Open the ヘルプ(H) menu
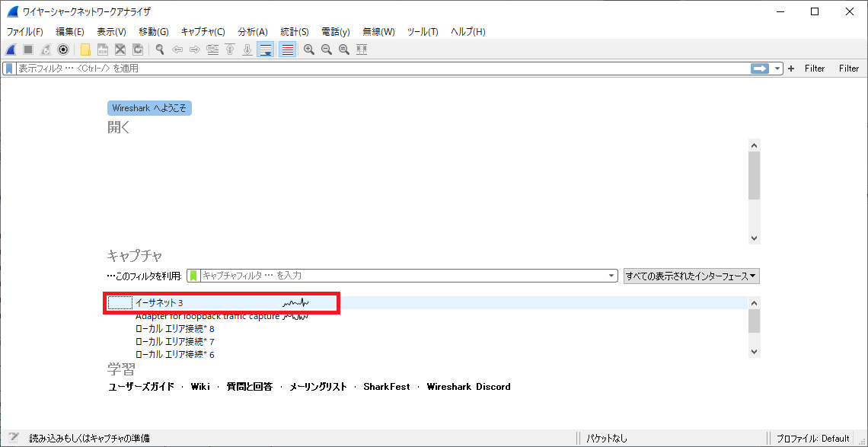Viewport: 868px width, 447px height. [468, 31]
